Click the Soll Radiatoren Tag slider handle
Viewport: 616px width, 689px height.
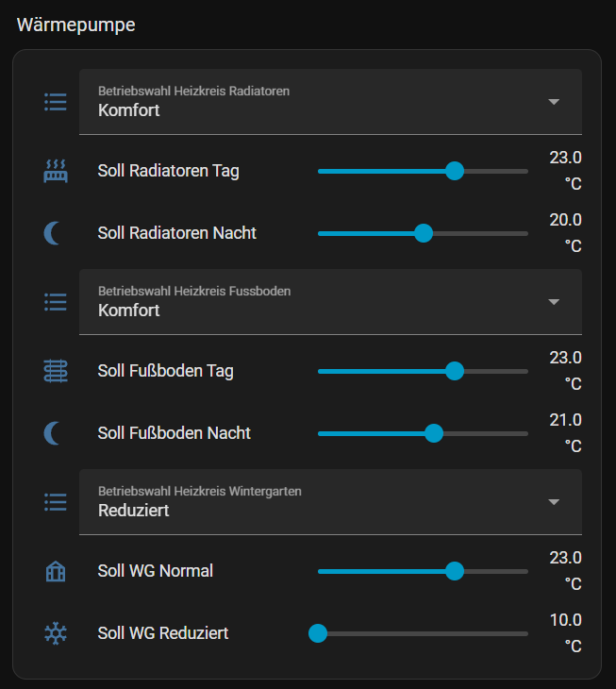(455, 171)
